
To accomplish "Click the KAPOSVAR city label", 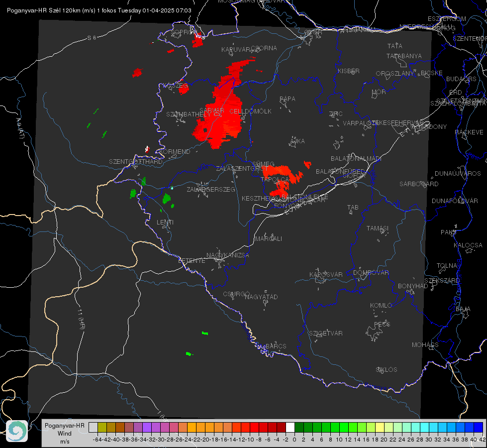I will click(x=326, y=274).
